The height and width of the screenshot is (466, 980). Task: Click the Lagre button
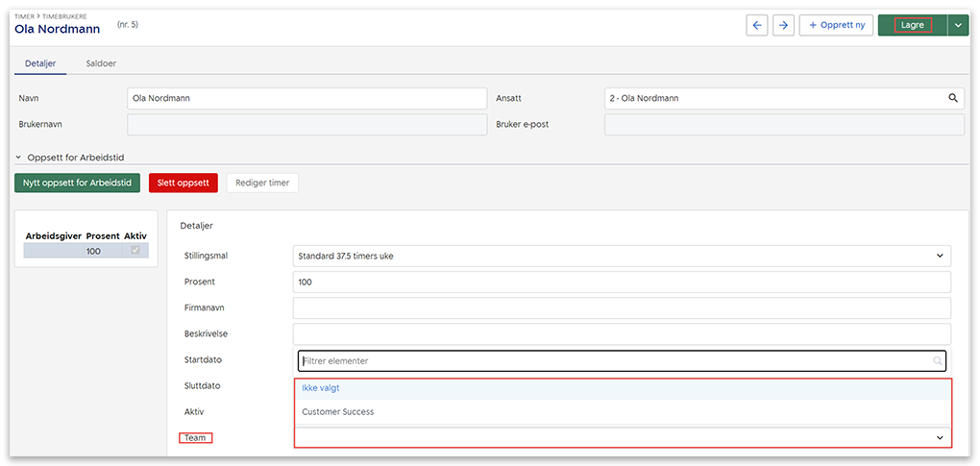click(x=912, y=26)
